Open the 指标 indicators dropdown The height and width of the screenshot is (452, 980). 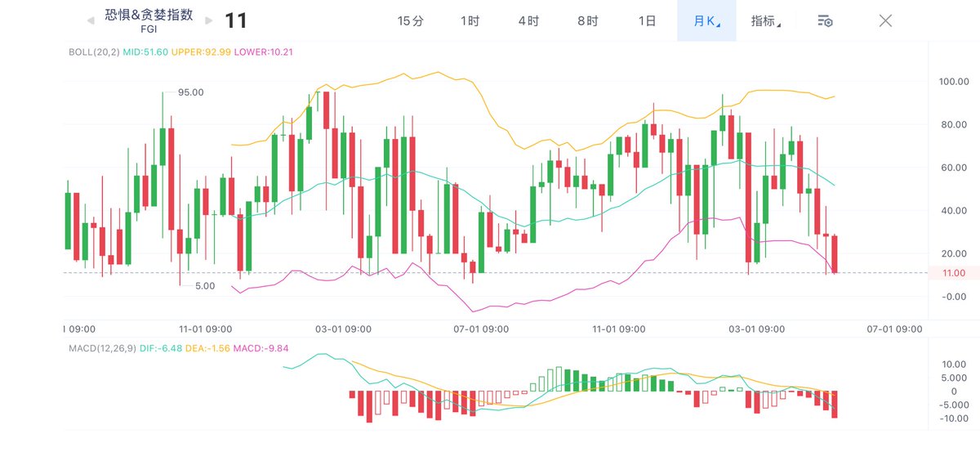pyautogui.click(x=765, y=21)
